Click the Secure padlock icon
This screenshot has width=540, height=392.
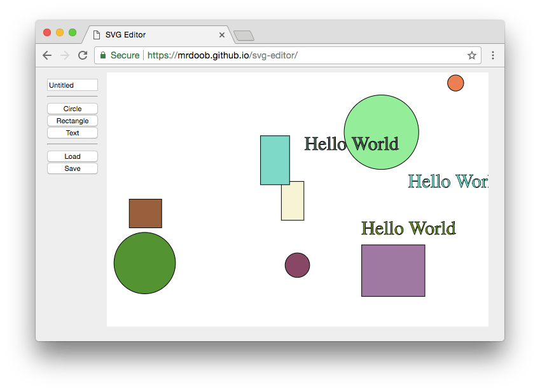click(102, 55)
